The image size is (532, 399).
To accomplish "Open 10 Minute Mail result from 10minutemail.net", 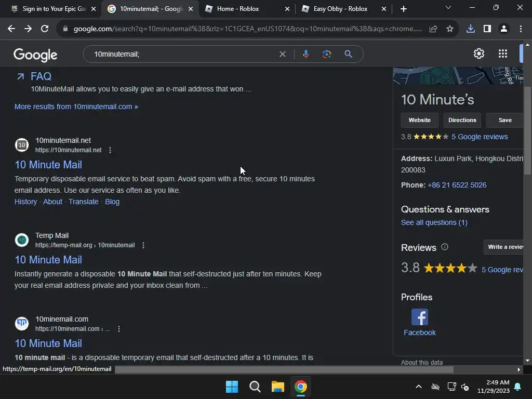I will click(x=48, y=165).
